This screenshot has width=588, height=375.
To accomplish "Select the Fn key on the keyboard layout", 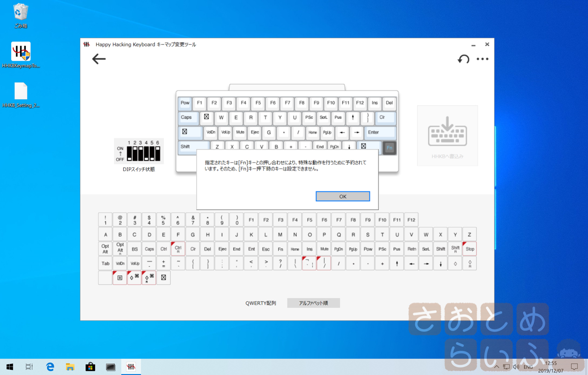I will point(389,148).
